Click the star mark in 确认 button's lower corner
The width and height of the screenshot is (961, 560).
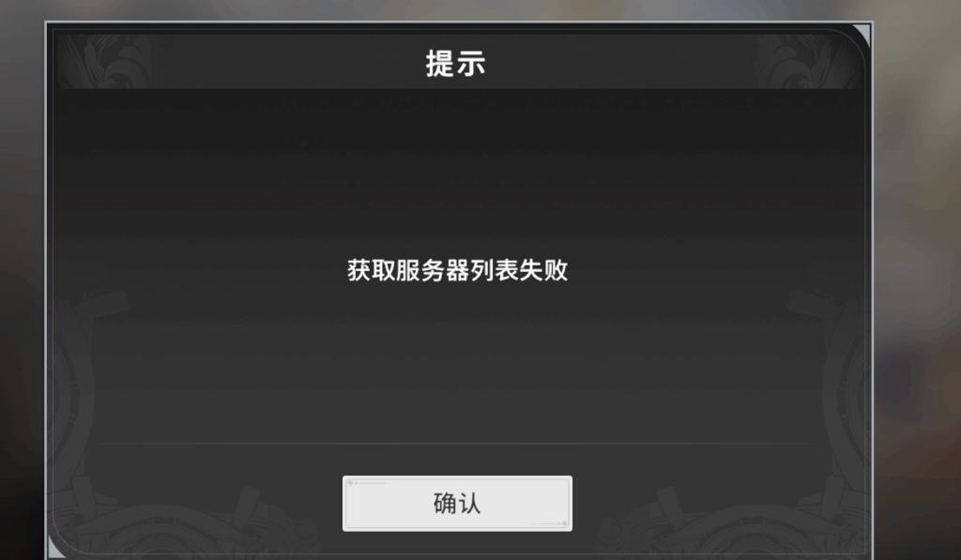click(x=564, y=523)
